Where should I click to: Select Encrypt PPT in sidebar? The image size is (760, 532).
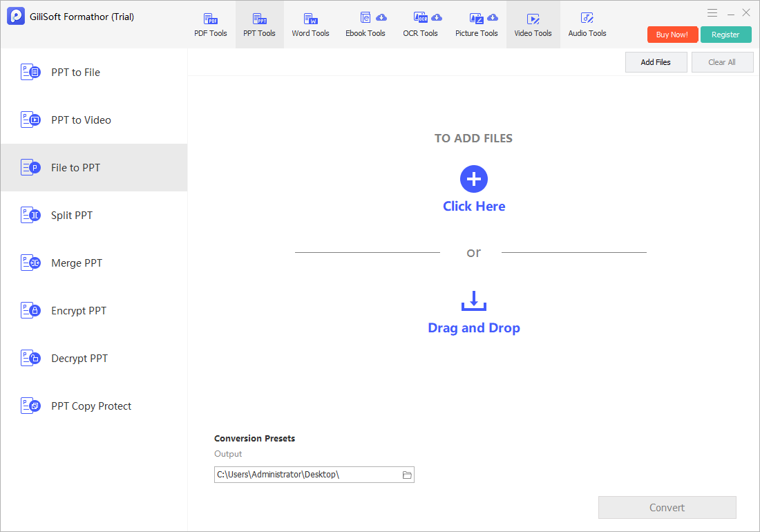coord(94,311)
